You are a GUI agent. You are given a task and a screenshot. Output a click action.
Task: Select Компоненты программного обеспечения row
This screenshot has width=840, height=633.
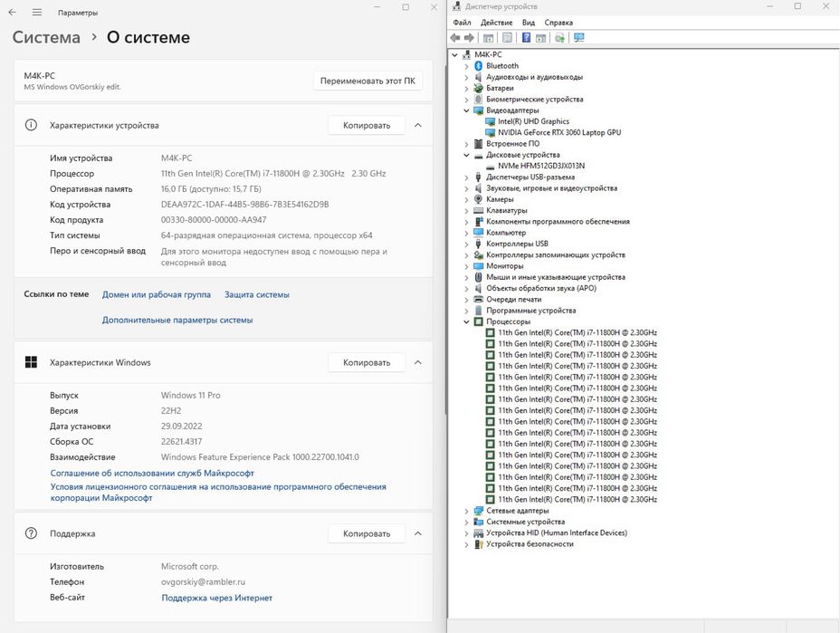click(558, 221)
